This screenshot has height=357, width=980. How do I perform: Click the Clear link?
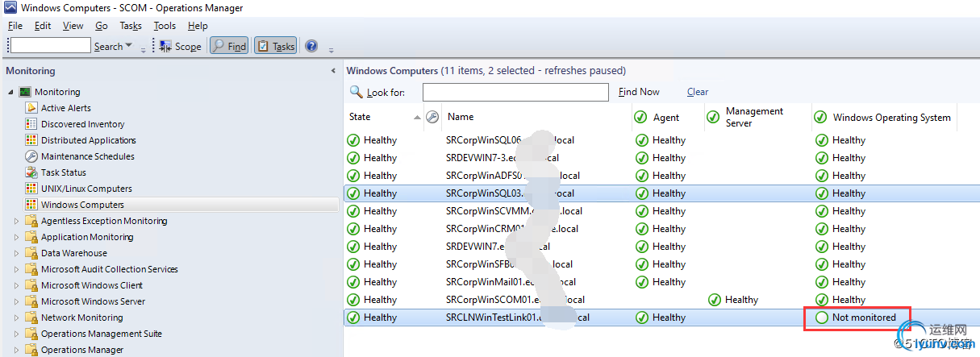[x=698, y=92]
